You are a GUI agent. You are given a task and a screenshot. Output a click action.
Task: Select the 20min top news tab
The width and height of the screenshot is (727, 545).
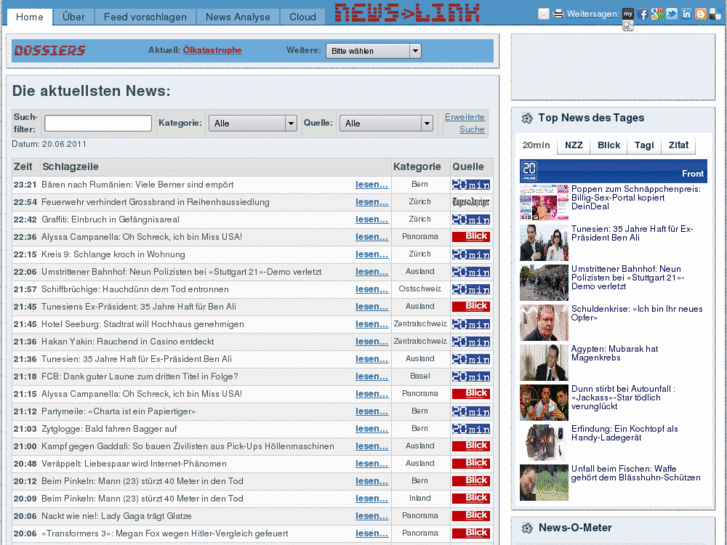[536, 145]
